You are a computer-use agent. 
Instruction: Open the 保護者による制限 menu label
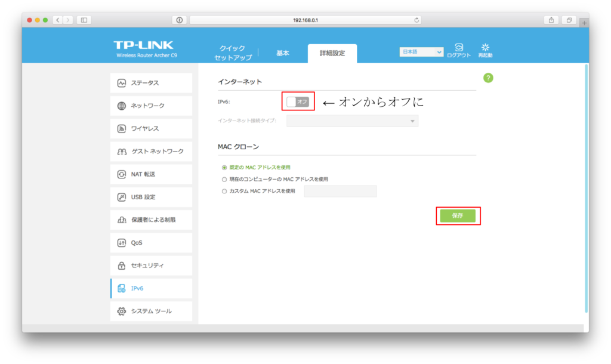click(153, 220)
